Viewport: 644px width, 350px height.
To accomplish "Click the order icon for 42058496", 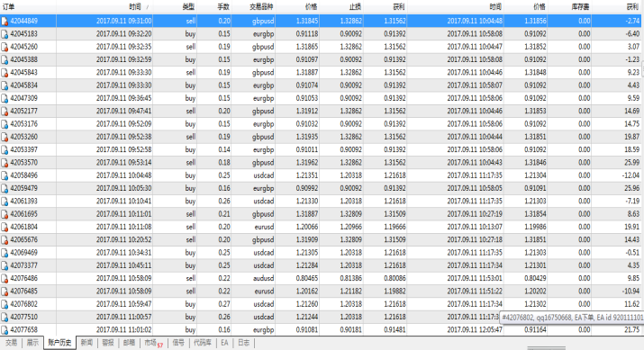I will click(x=5, y=175).
